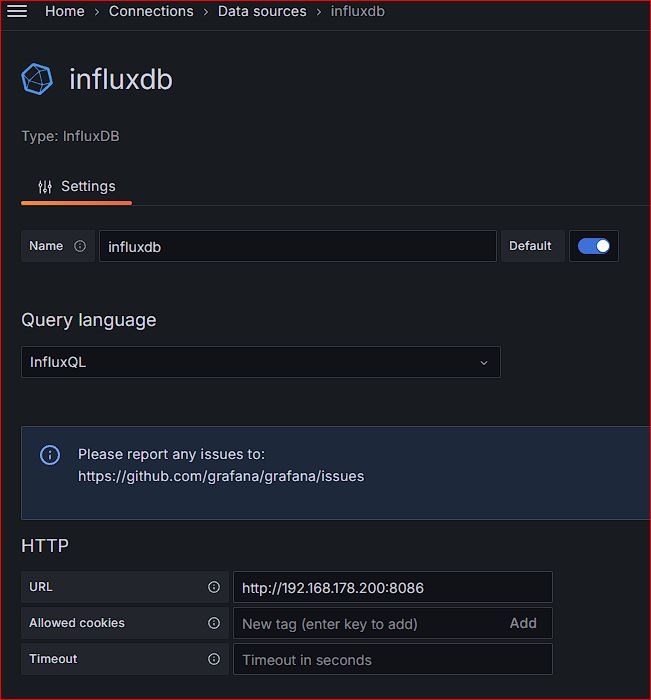
Task: Click the info icon in the URL row
Action: [x=214, y=587]
